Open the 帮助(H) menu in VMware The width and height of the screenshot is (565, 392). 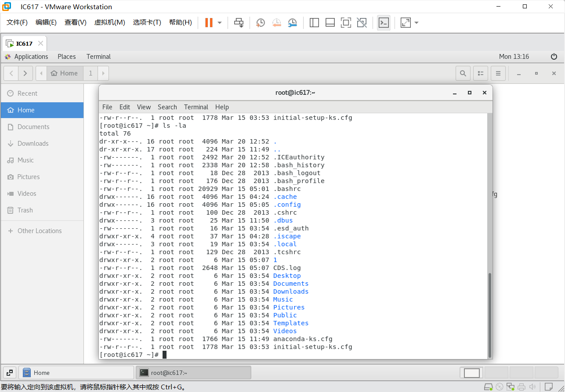(x=181, y=22)
